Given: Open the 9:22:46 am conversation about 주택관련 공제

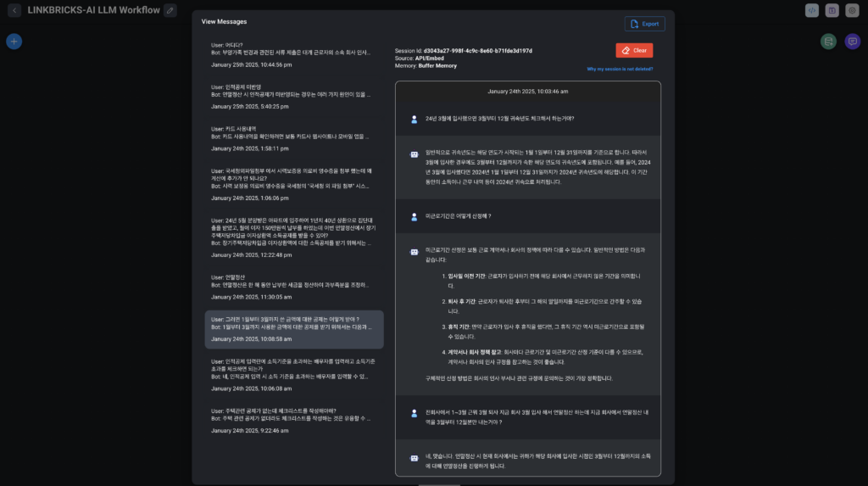Looking at the screenshot, I should point(292,420).
